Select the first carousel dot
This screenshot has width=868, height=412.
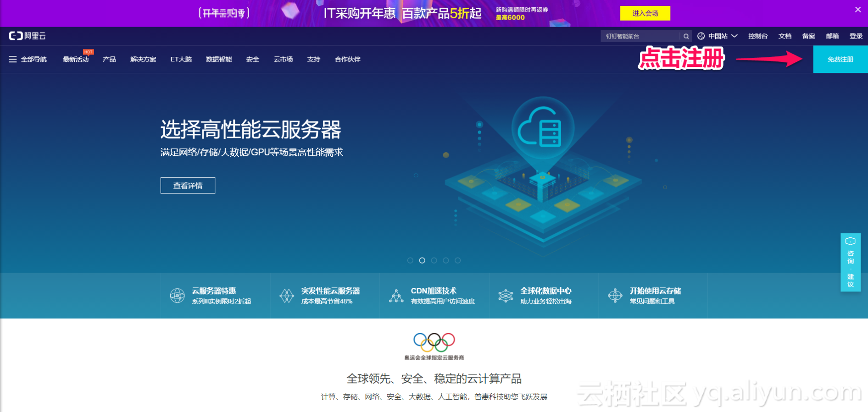click(410, 260)
